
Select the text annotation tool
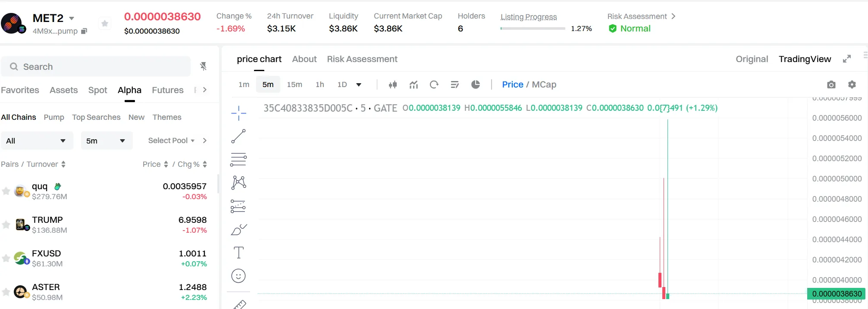tap(238, 253)
